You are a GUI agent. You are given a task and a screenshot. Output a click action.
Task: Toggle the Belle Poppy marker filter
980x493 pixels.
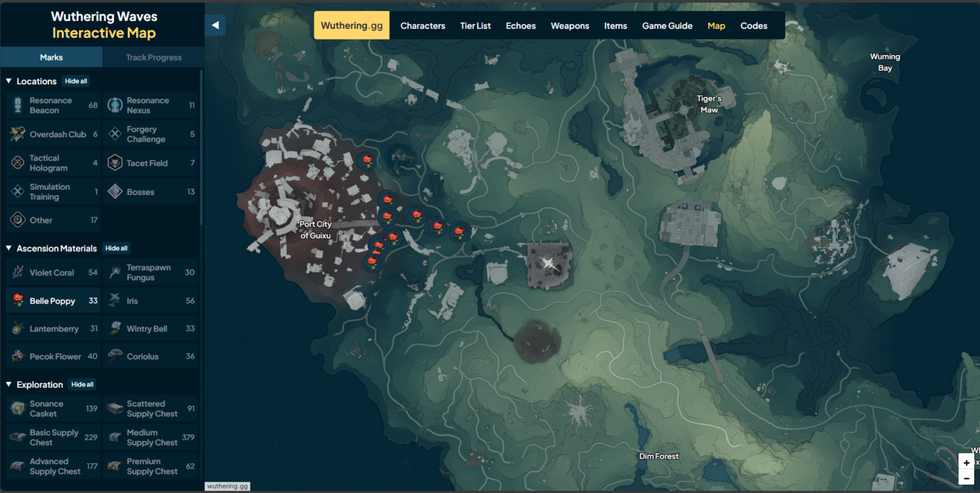52,300
